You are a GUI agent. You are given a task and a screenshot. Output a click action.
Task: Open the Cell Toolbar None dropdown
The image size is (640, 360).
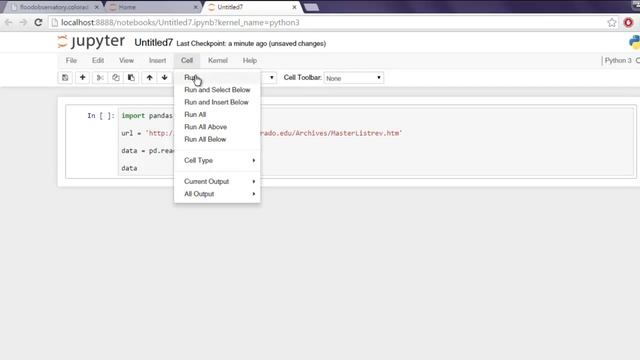tap(353, 78)
